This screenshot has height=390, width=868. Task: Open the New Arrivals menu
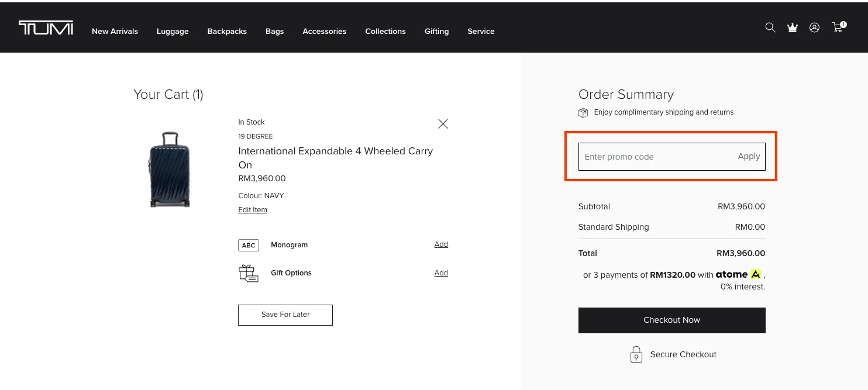pyautogui.click(x=115, y=31)
